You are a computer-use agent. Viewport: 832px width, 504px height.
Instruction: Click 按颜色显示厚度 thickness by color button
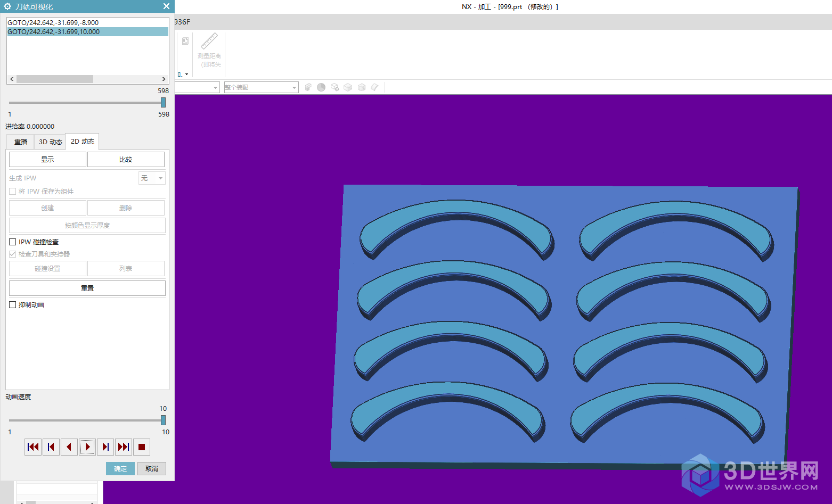click(x=87, y=226)
